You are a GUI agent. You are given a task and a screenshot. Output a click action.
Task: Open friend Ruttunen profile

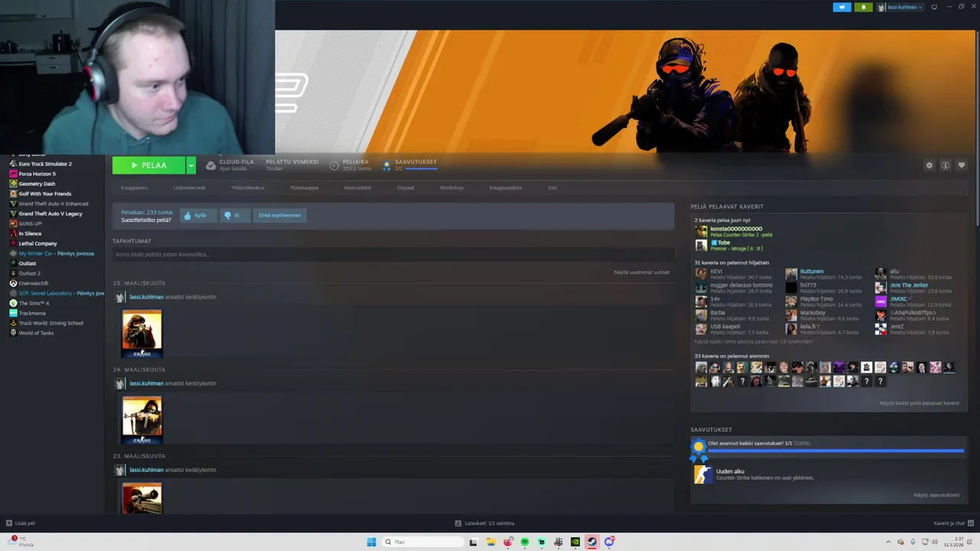(812, 271)
